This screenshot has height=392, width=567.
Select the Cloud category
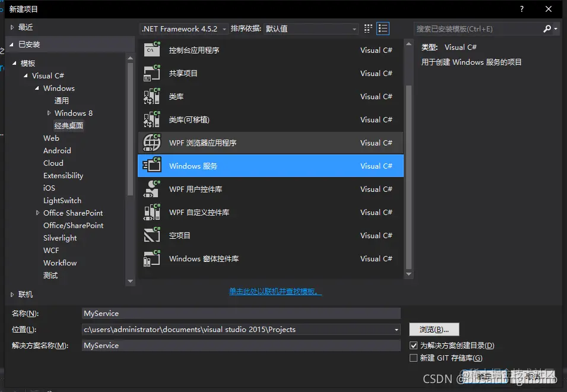click(x=53, y=163)
